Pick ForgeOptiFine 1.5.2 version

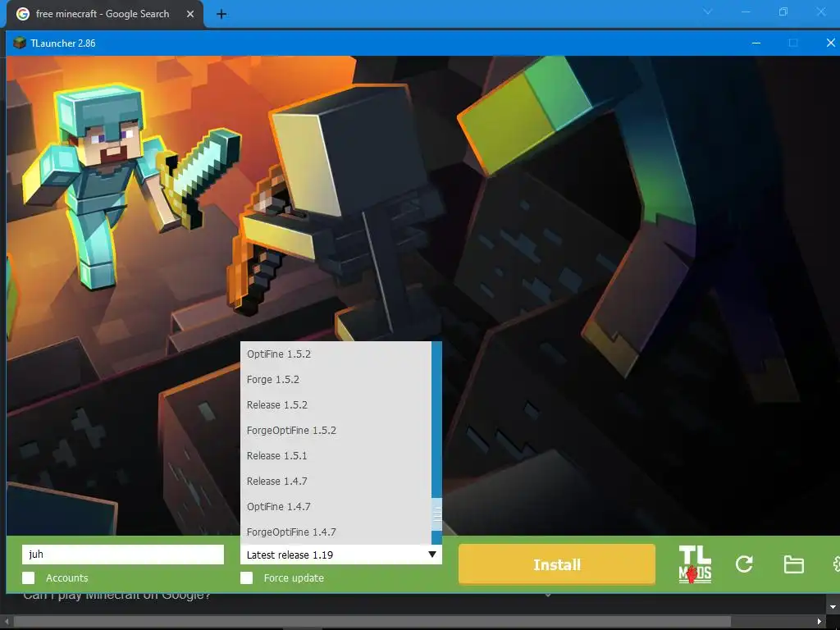pos(336,430)
